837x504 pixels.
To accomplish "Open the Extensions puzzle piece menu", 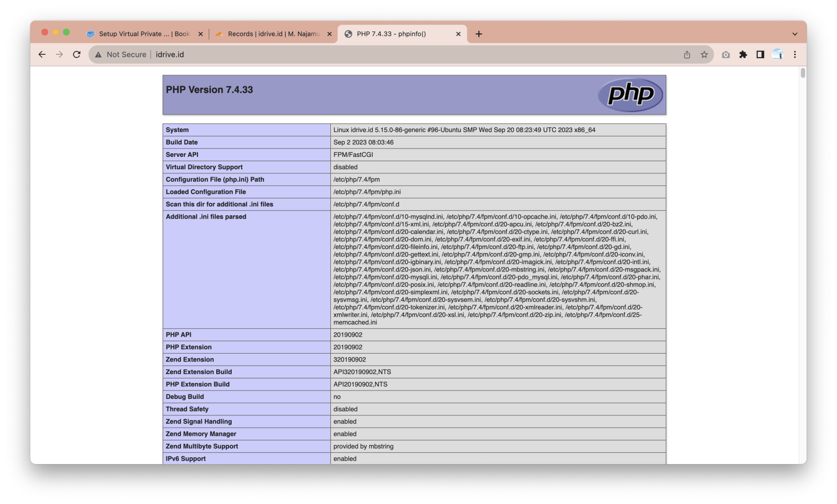I will coord(743,54).
